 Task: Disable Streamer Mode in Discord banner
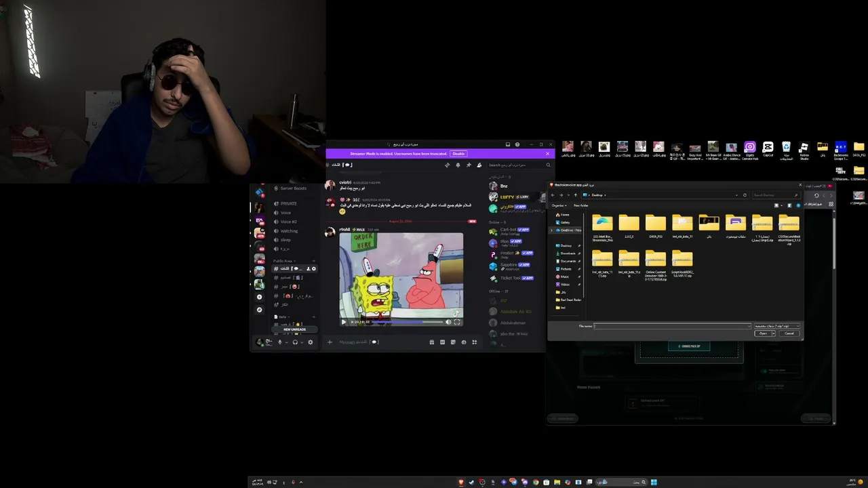coord(458,154)
